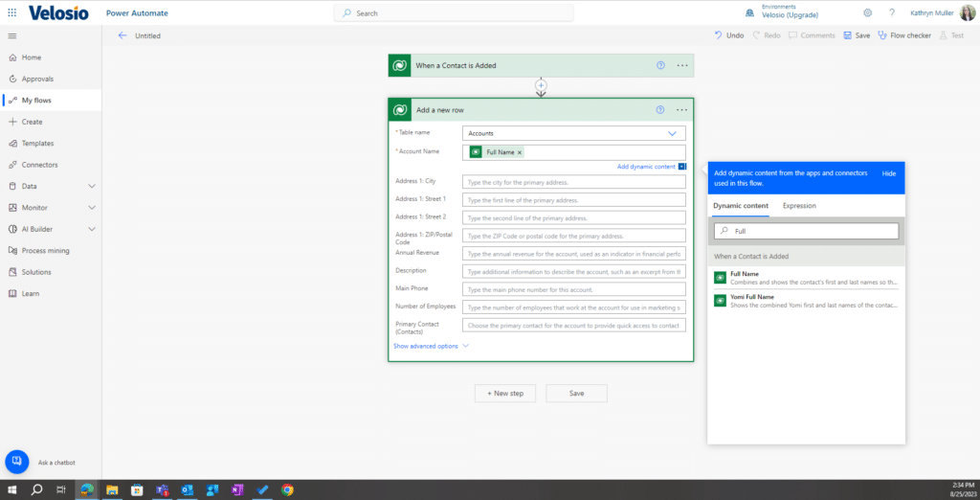Click help icon on Add a new row
Screen dimensions: 980x500
pos(660,110)
